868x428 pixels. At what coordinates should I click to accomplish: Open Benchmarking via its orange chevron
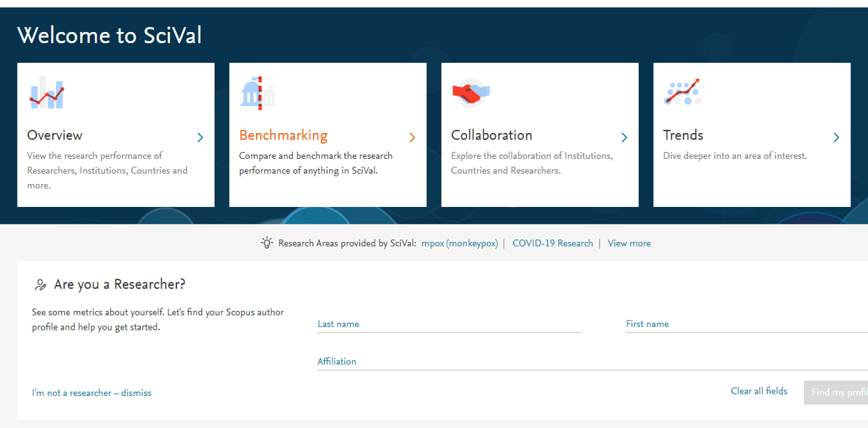pyautogui.click(x=412, y=137)
